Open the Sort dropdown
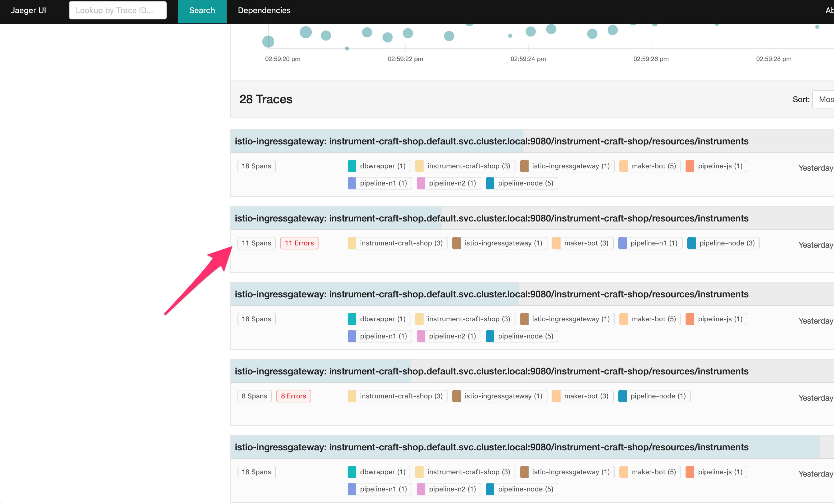 pyautogui.click(x=824, y=99)
